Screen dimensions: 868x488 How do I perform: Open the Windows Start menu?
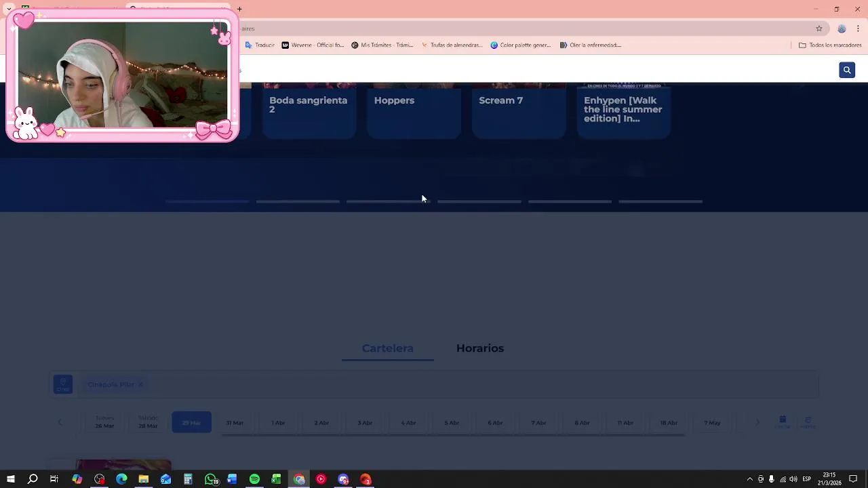coord(11,479)
